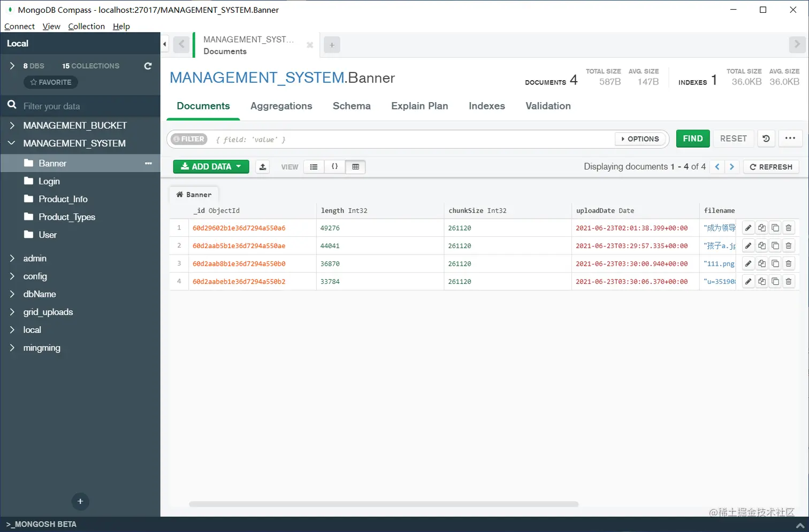This screenshot has height=532, width=809.
Task: Refresh the databases list in sidebar
Action: 148,66
